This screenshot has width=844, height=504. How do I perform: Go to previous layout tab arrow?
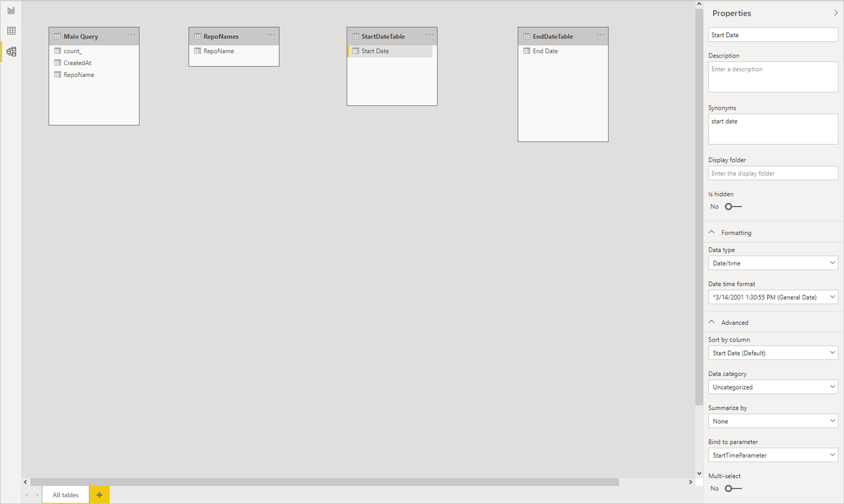[27, 495]
